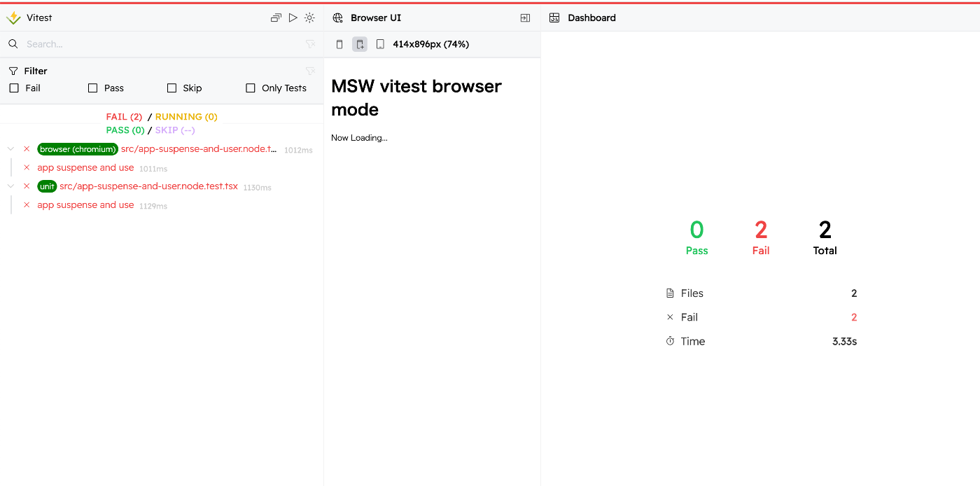Viewport: 980px width, 486px height.
Task: Click failed X icon of the 1011ms test
Action: pyautogui.click(x=27, y=168)
